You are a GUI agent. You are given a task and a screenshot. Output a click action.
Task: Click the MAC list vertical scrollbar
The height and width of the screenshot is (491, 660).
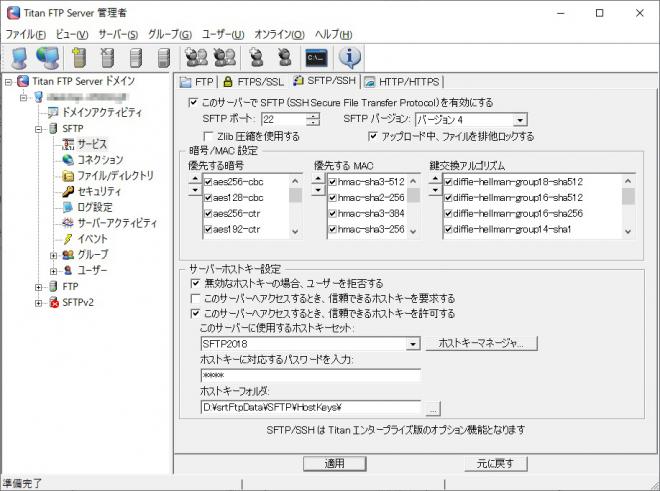(414, 206)
